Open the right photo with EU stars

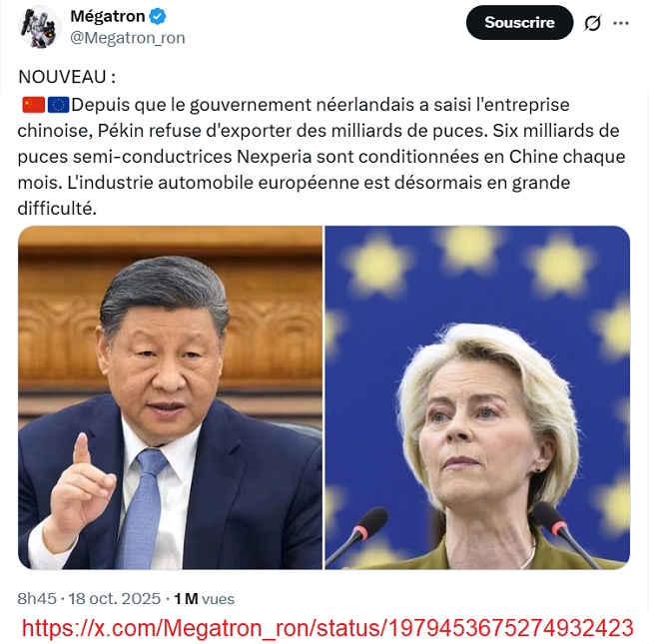(x=477, y=397)
